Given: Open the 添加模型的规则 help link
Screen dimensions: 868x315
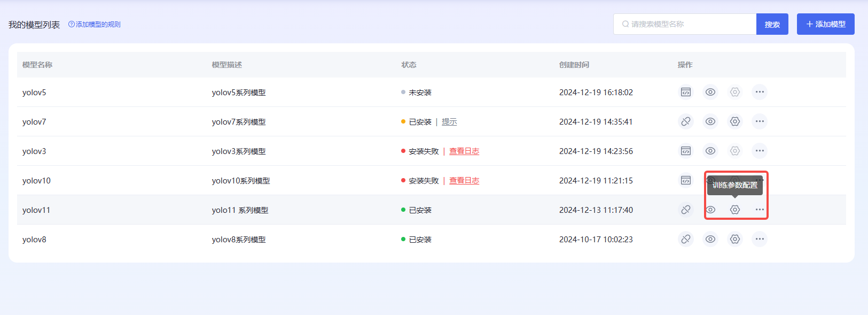Looking at the screenshot, I should click(95, 24).
